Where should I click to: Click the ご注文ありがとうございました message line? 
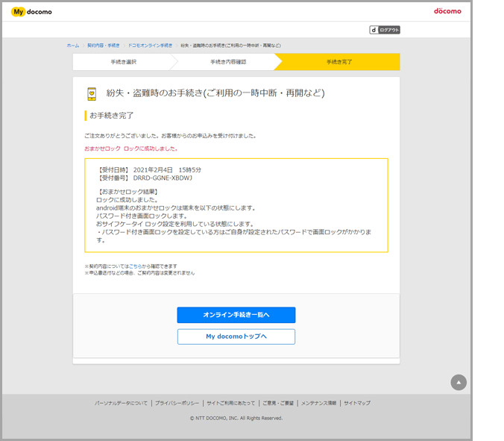pyautogui.click(x=170, y=136)
